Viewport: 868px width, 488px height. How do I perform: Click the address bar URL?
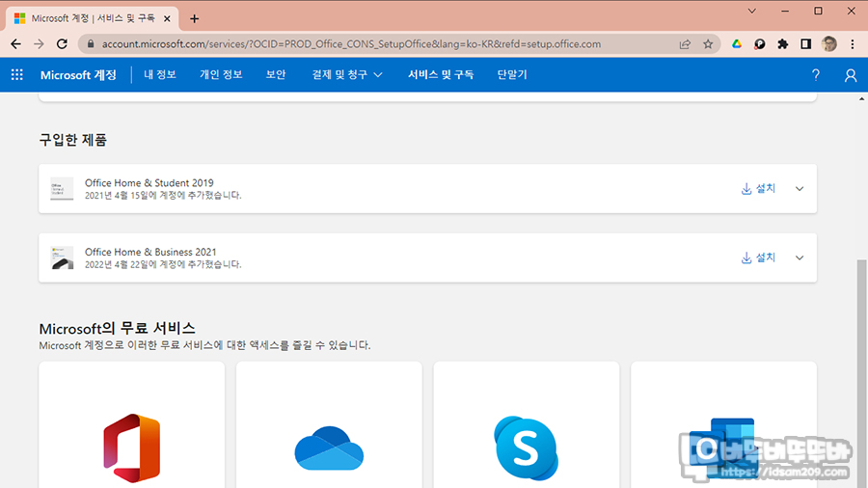pos(351,44)
